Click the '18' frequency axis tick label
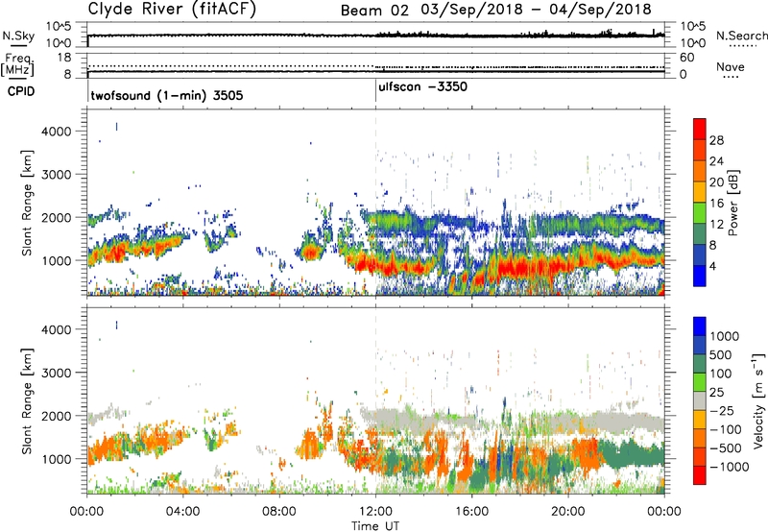The width and height of the screenshot is (768, 532). (x=64, y=58)
